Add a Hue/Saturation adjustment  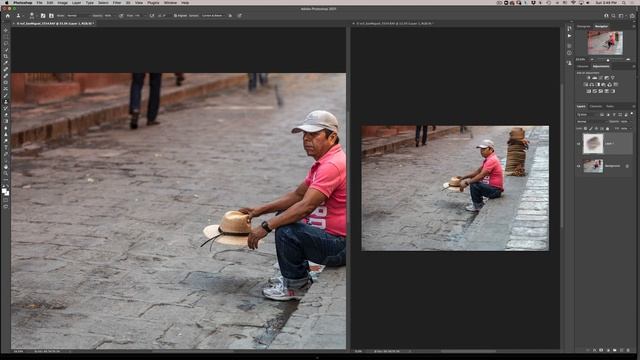click(x=585, y=84)
